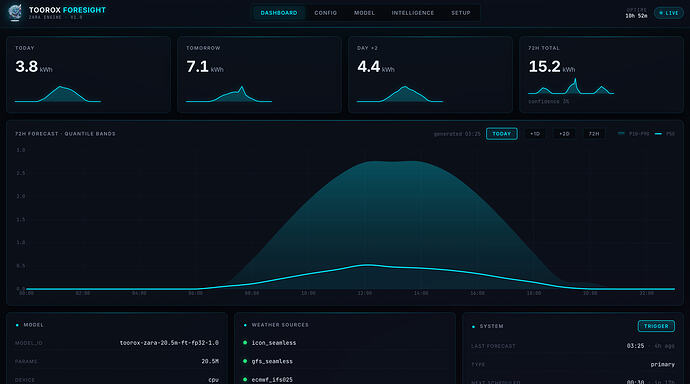
Task: Open the Setup tab
Action: tap(461, 13)
